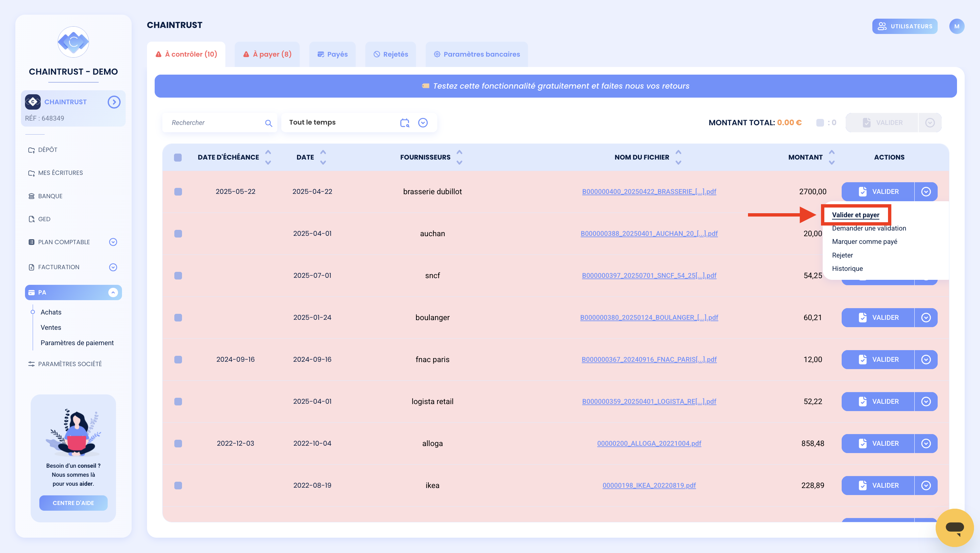Expand the Plan Comptable menu
The image size is (980, 553).
pyautogui.click(x=113, y=242)
